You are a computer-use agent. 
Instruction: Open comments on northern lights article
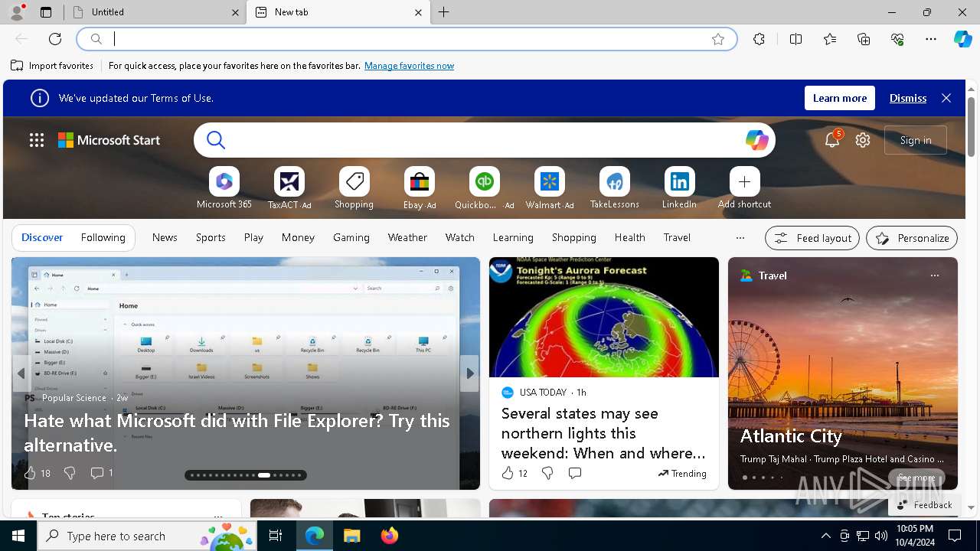(x=575, y=473)
